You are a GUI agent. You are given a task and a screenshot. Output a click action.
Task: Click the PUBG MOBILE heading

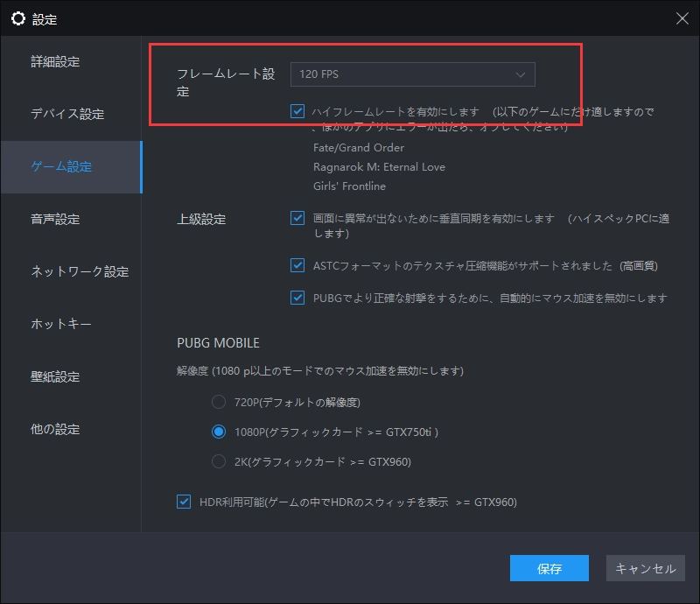(218, 342)
